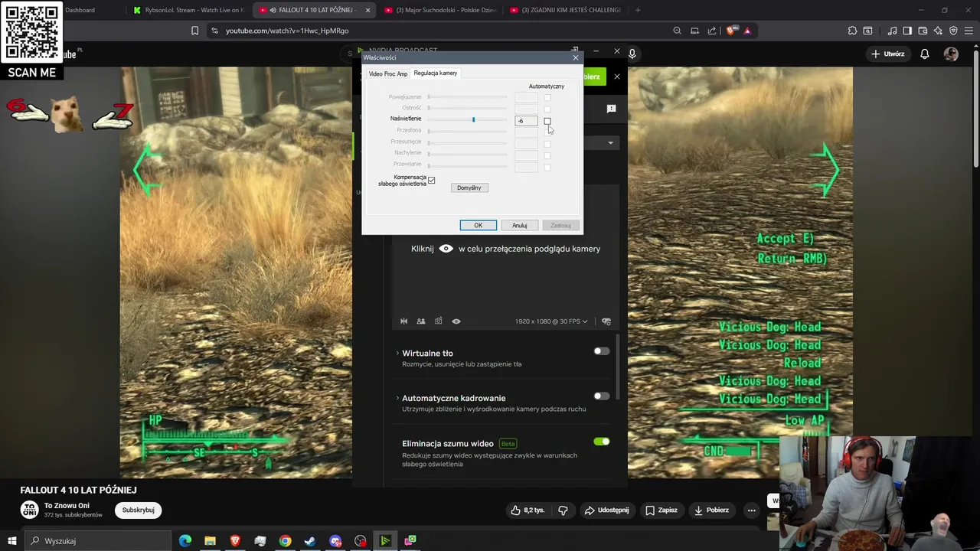Open the Brave Wallet icon
The image size is (980, 551).
pos(923,31)
